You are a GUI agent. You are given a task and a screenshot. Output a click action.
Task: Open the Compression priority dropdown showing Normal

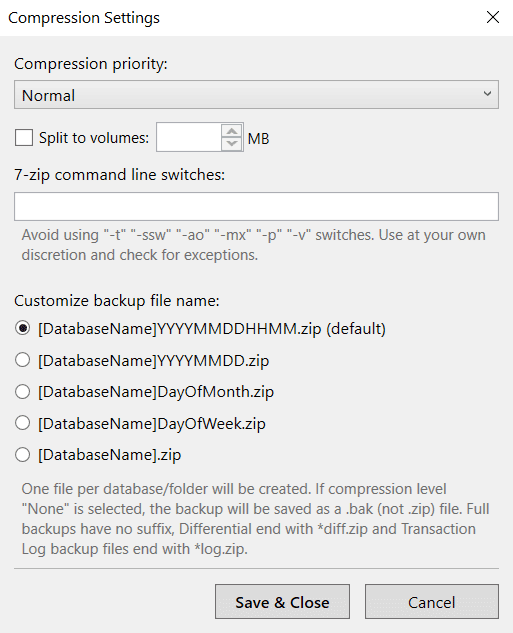pos(256,95)
